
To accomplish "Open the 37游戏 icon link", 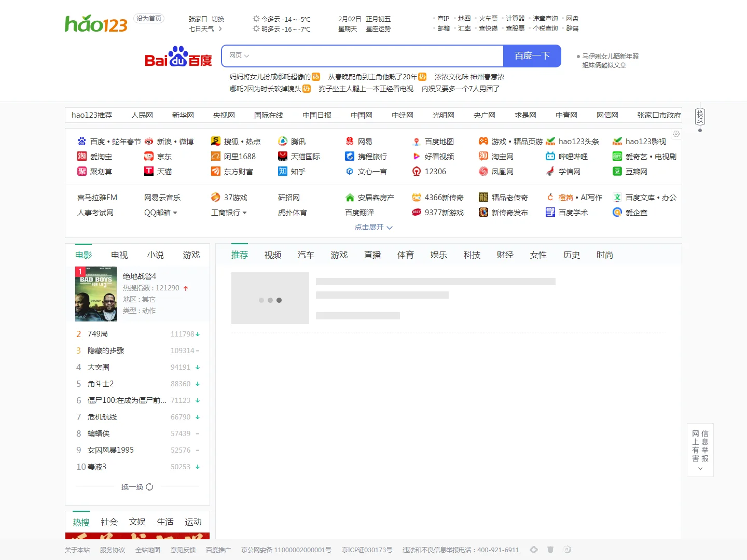I will point(216,197).
